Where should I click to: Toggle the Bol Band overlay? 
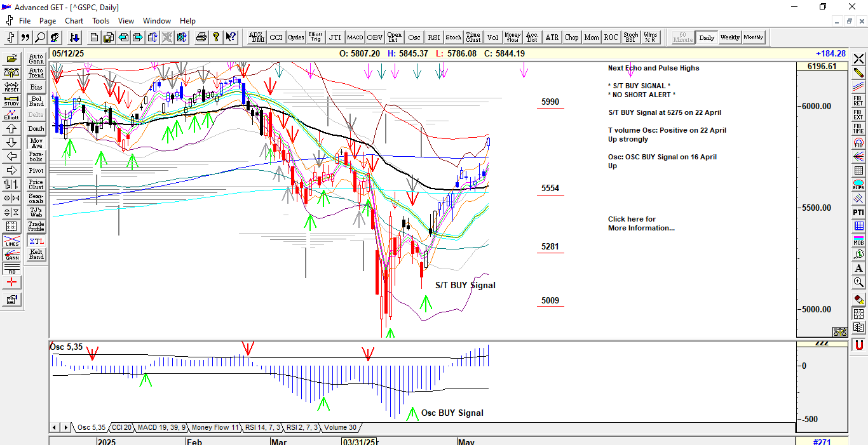tap(36, 101)
